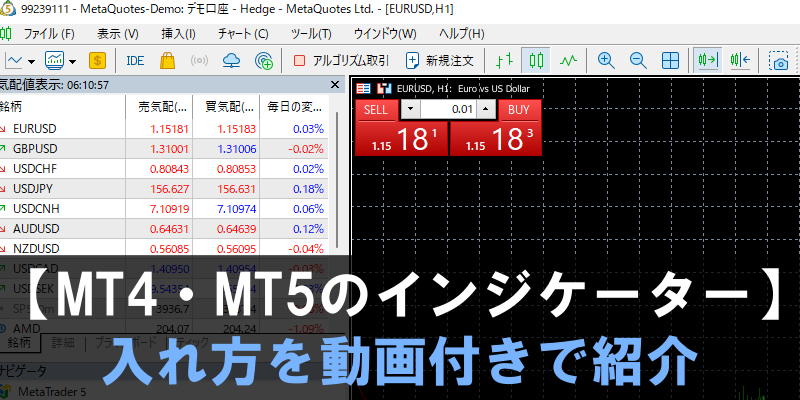The image size is (800, 400).
Task: Click the 毎日の変 daily change header
Action: pos(294,107)
